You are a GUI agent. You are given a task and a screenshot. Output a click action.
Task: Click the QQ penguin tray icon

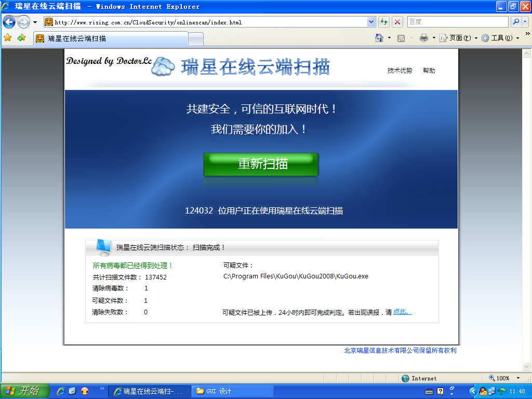pos(483,391)
